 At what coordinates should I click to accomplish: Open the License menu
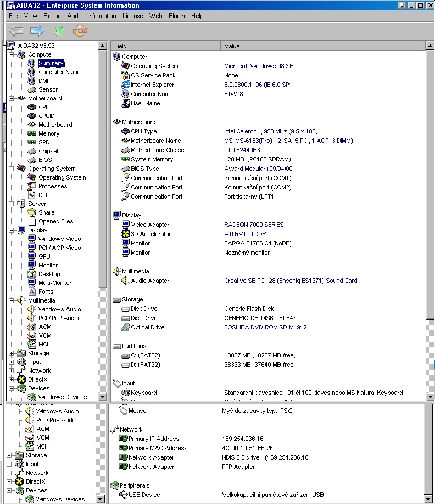point(132,16)
